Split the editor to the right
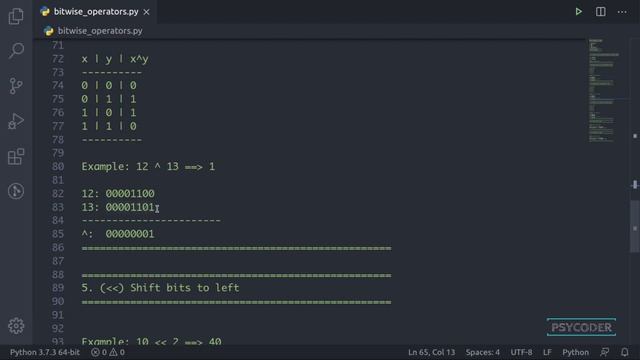This screenshot has width=640, height=360. click(x=600, y=11)
